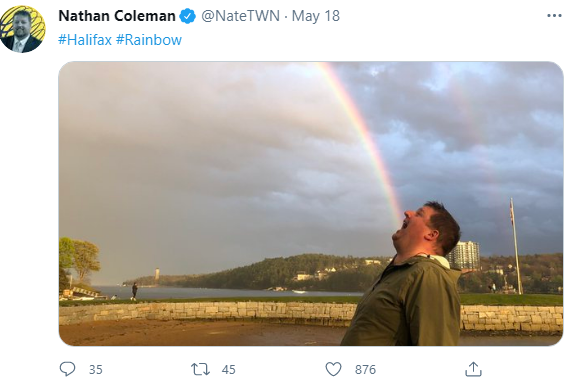Click the like count 876
573x385 pixels.
click(365, 369)
